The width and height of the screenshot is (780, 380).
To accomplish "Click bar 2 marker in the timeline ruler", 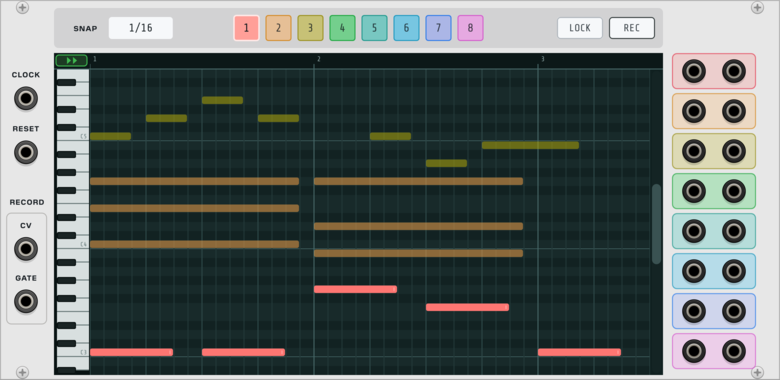I will (x=319, y=59).
